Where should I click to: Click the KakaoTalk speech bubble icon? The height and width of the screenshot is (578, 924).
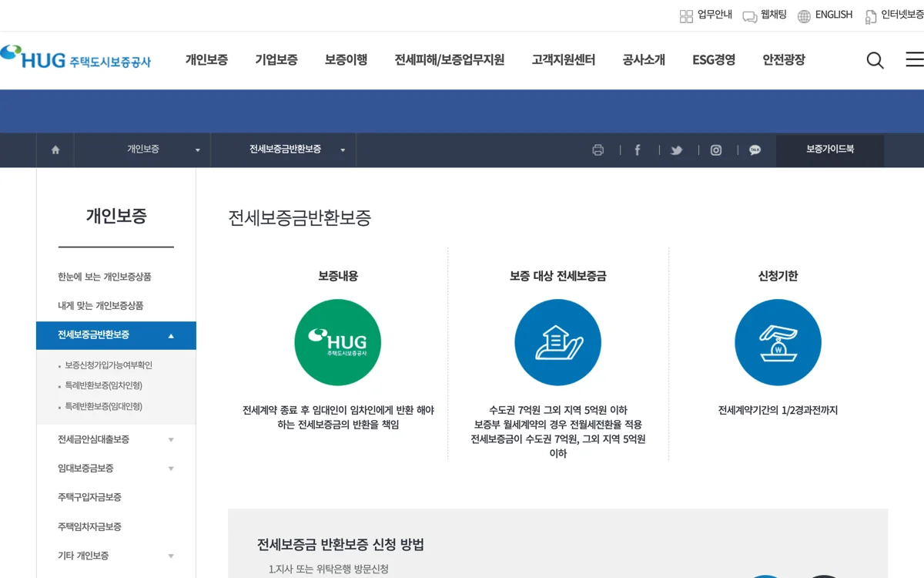[x=755, y=150]
